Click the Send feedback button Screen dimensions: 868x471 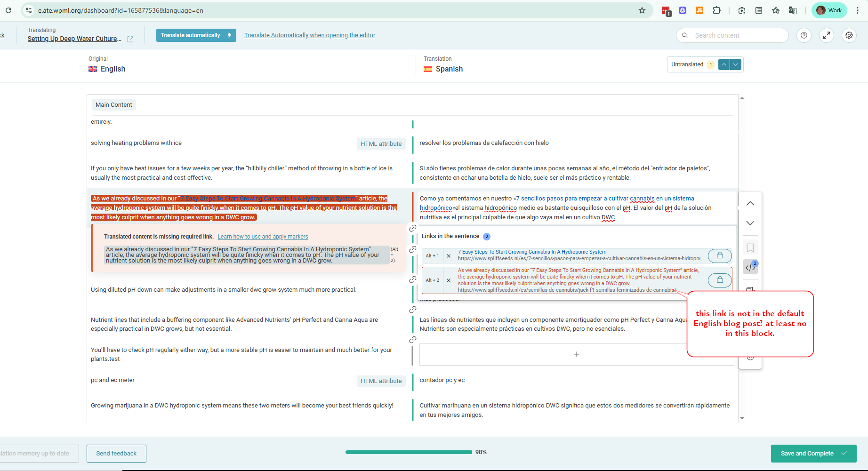[x=116, y=454]
